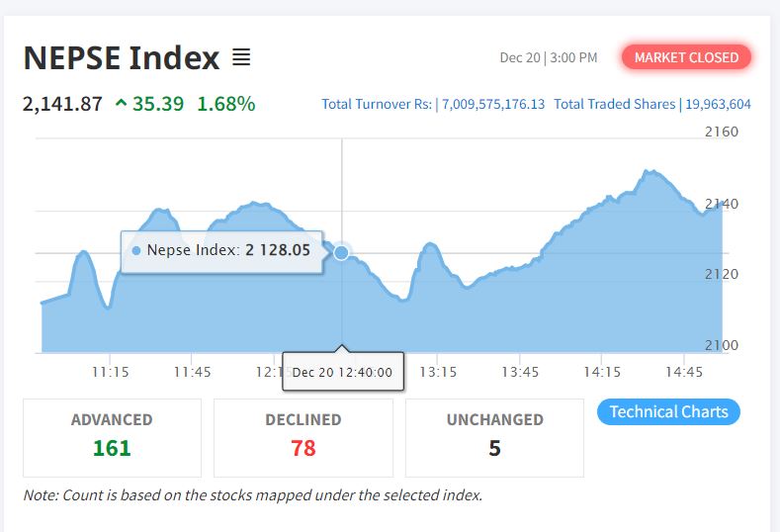The width and height of the screenshot is (780, 532).
Task: Open the NEPSE Index hamburger menu icon
Action: click(x=241, y=58)
